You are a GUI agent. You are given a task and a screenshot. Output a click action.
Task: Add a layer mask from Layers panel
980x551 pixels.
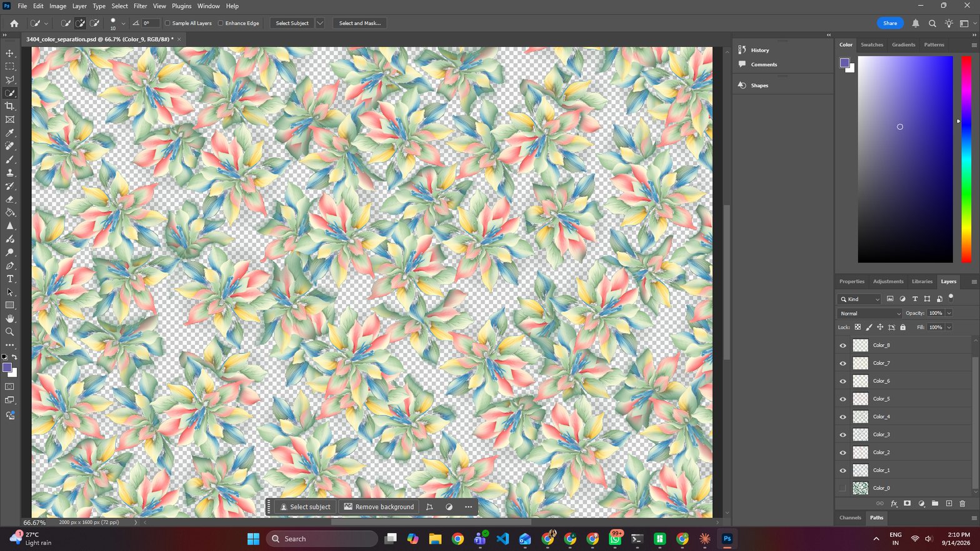[907, 503]
